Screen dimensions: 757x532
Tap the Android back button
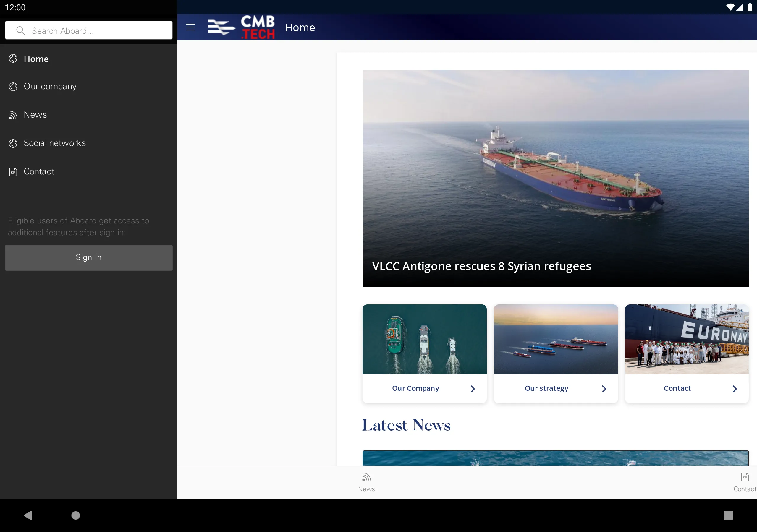[x=28, y=515]
